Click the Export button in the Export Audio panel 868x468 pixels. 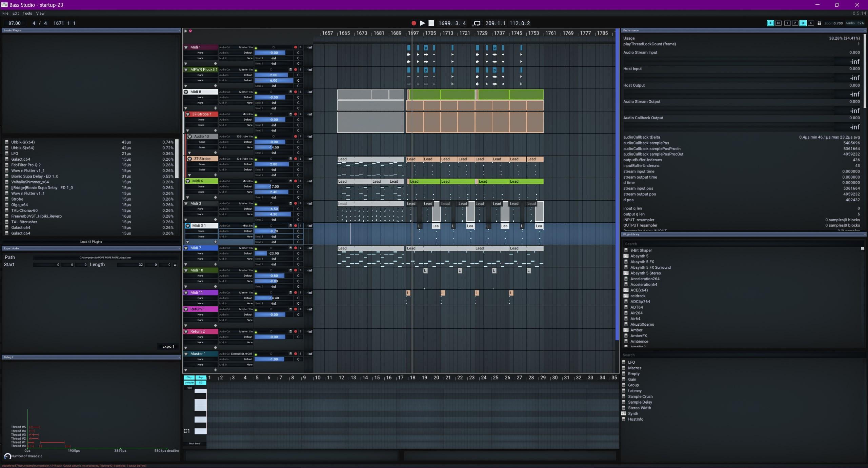coord(168,346)
